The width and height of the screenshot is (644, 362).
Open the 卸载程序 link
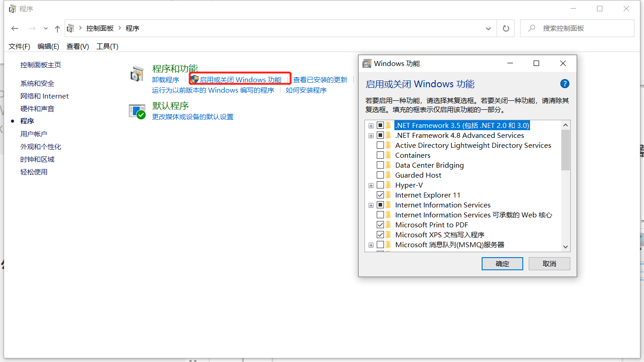coord(166,79)
